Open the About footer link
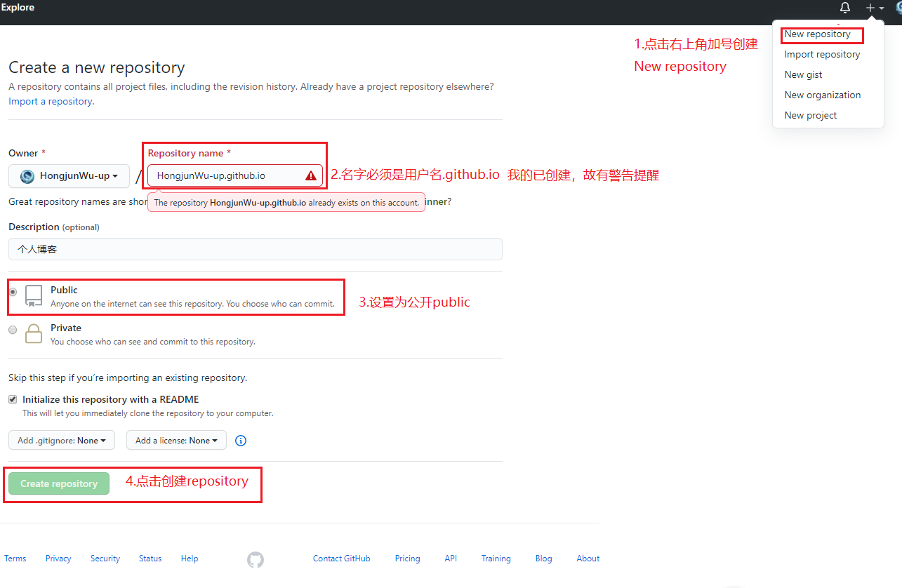Screen dimensions: 902x588 588,559
